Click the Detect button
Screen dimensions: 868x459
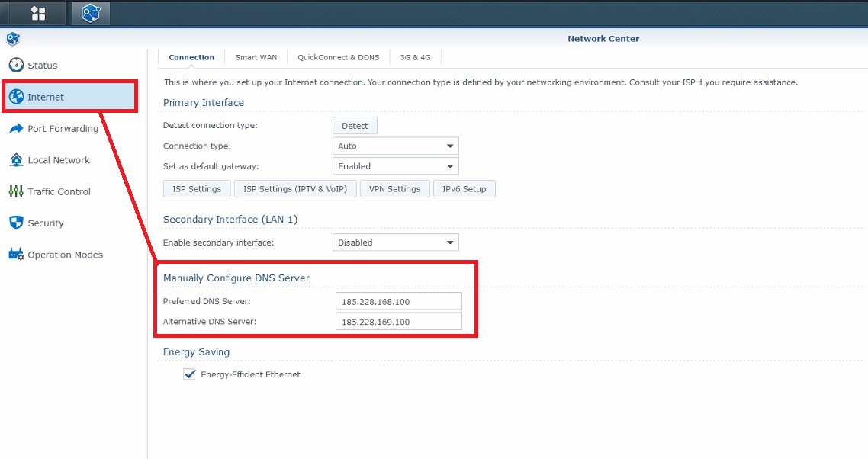tap(355, 126)
